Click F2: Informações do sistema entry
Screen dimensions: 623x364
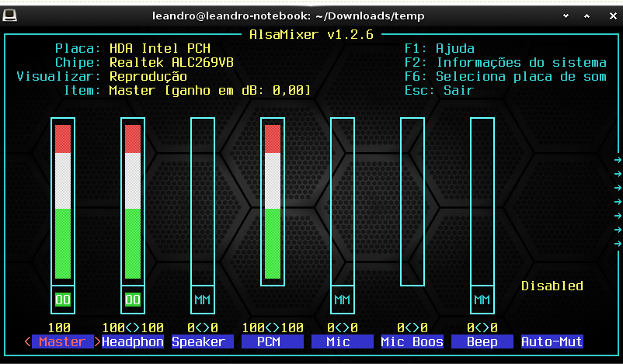click(x=506, y=62)
